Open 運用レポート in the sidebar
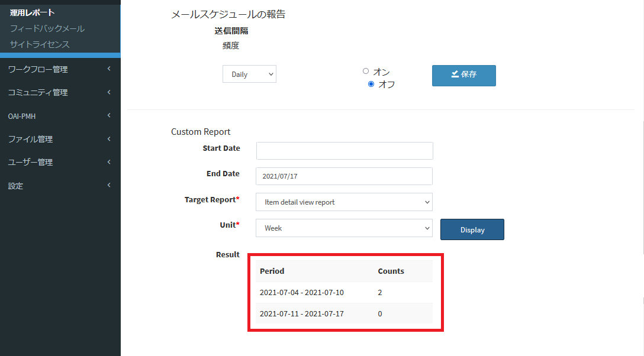The image size is (644, 356). click(x=33, y=12)
